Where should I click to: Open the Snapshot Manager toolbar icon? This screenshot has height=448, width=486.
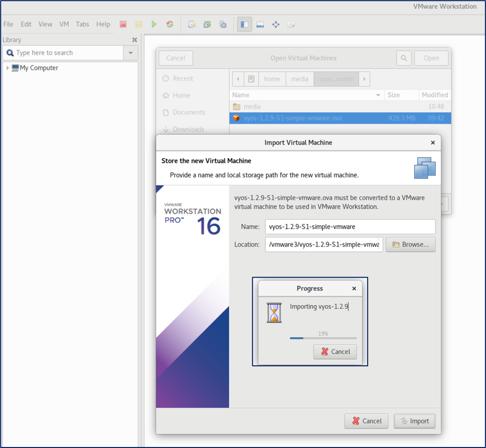click(x=223, y=24)
